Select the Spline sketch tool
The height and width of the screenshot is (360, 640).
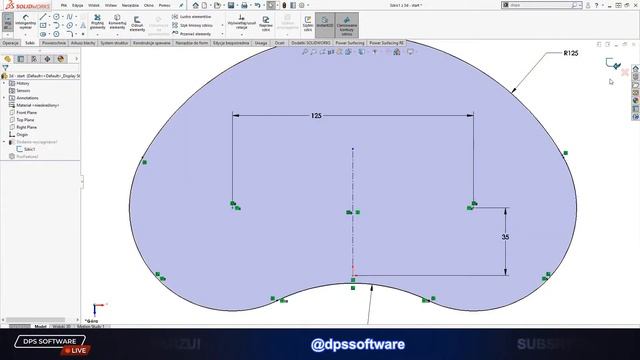coord(69,17)
